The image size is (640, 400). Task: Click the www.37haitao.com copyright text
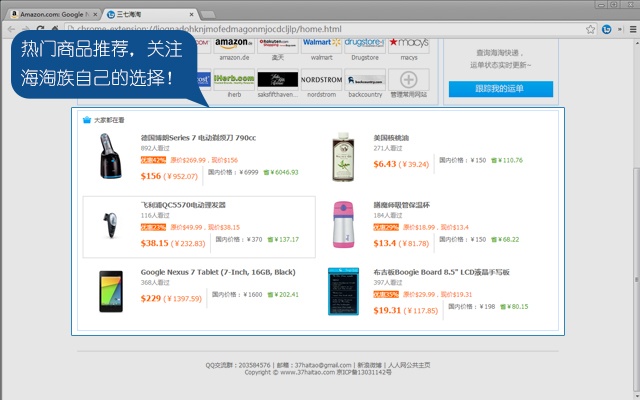pos(307,372)
